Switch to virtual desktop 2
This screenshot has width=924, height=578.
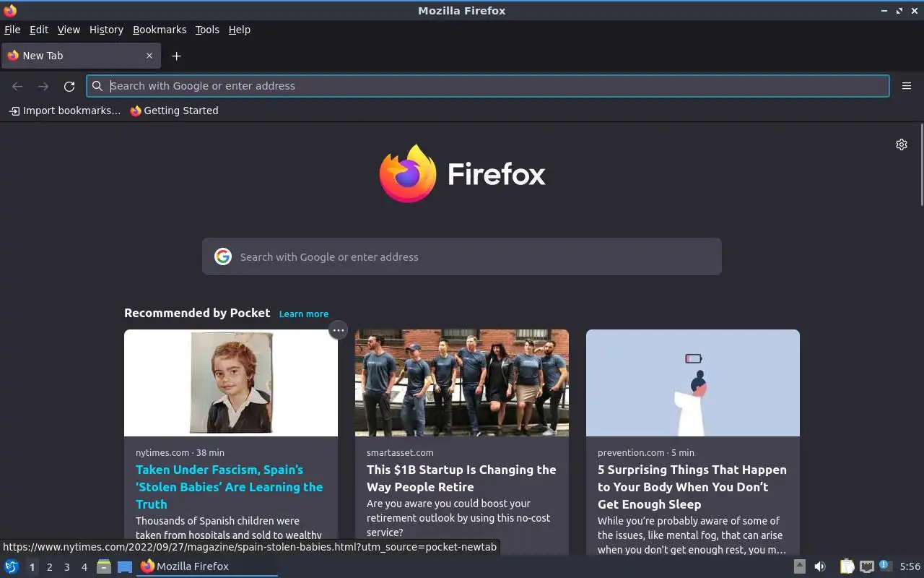click(x=49, y=567)
